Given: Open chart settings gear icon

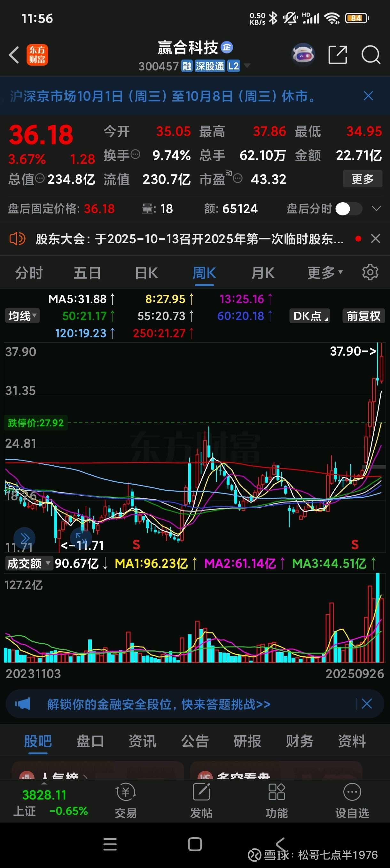Looking at the screenshot, I should [x=370, y=272].
